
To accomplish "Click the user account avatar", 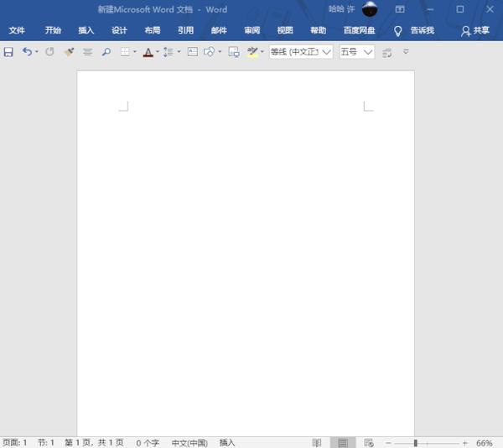I will coord(370,9).
